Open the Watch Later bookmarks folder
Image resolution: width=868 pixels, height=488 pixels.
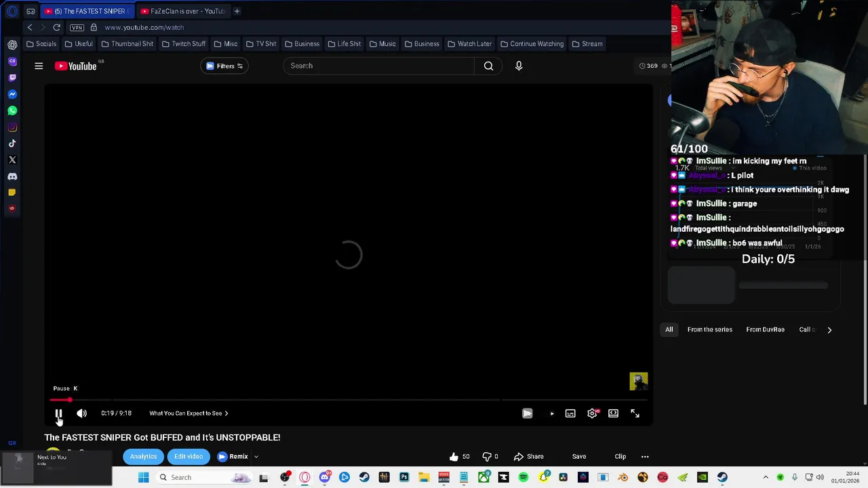coord(469,44)
